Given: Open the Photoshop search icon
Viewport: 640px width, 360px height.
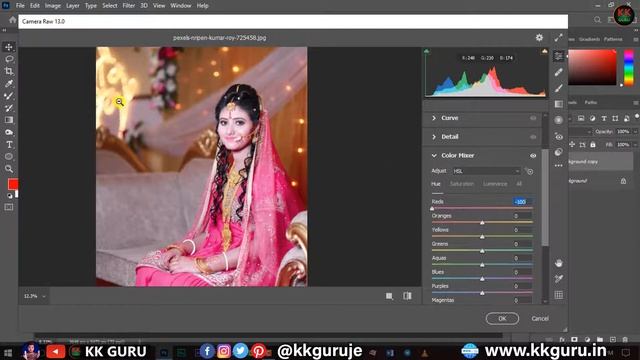Looking at the screenshot, I should click(x=598, y=20).
